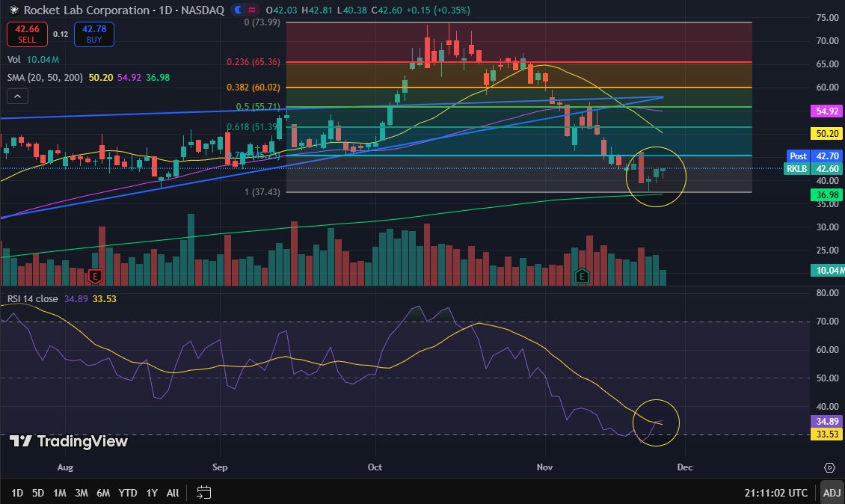
Task: Click the yellow 33.53 RSI average tag
Action: (826, 434)
